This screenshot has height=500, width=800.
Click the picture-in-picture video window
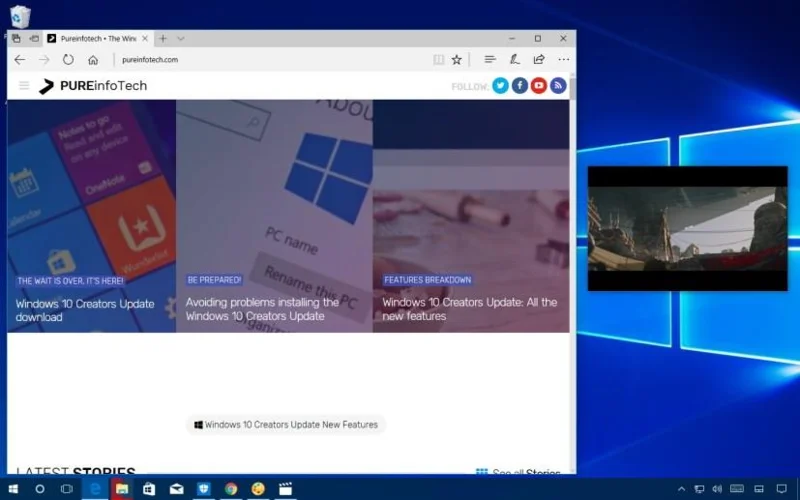click(687, 229)
